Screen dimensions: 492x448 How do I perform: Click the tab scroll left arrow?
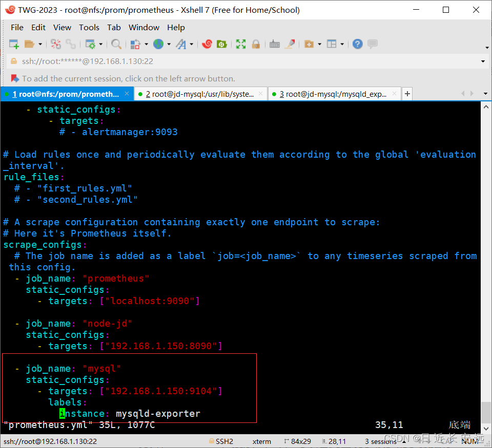tap(462, 94)
